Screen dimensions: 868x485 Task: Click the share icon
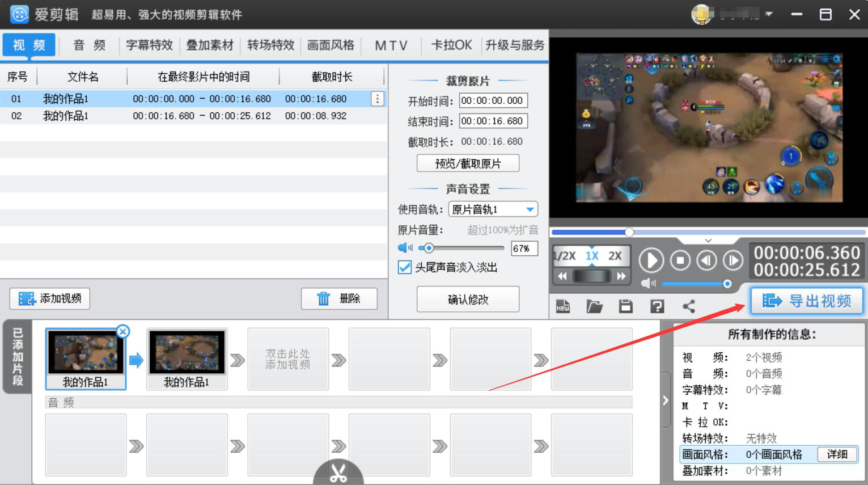(x=689, y=306)
